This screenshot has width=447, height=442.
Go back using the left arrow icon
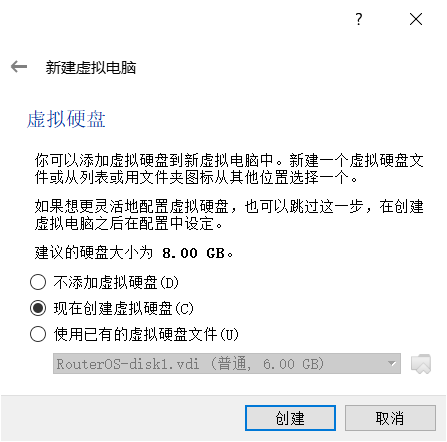(x=19, y=67)
